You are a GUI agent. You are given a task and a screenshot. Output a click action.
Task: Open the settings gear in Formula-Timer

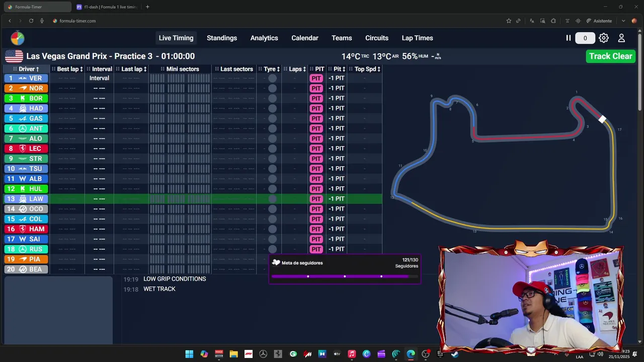click(x=604, y=38)
